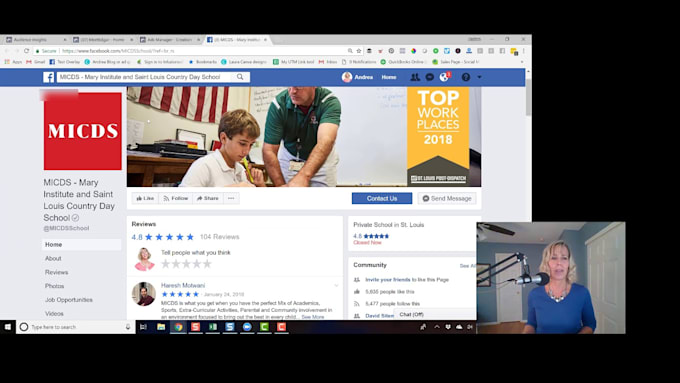
Task: Expand the account dropdown arrow in header
Action: click(x=479, y=77)
